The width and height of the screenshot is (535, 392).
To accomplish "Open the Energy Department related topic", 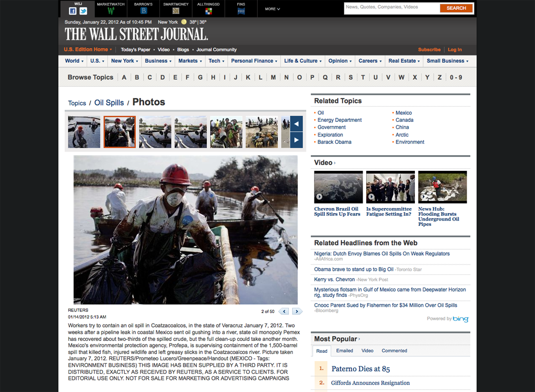I will (340, 120).
